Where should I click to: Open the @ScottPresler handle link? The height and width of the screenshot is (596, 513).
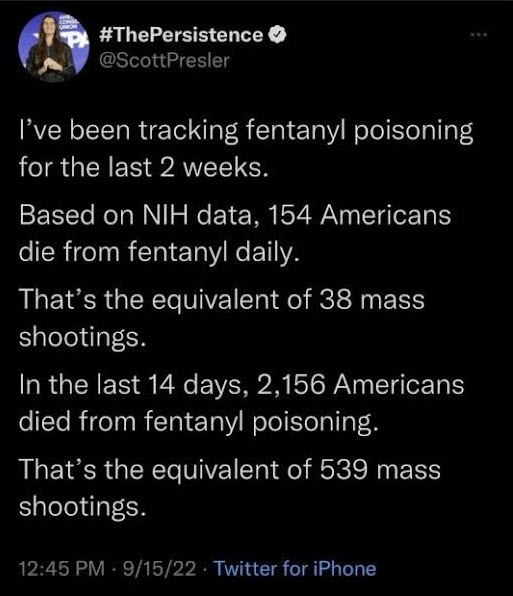tap(164, 60)
